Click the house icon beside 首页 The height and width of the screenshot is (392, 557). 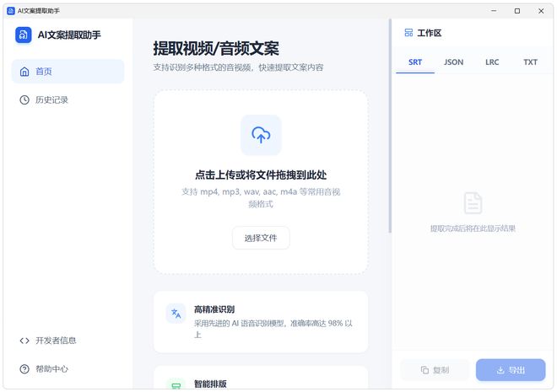[x=24, y=72]
